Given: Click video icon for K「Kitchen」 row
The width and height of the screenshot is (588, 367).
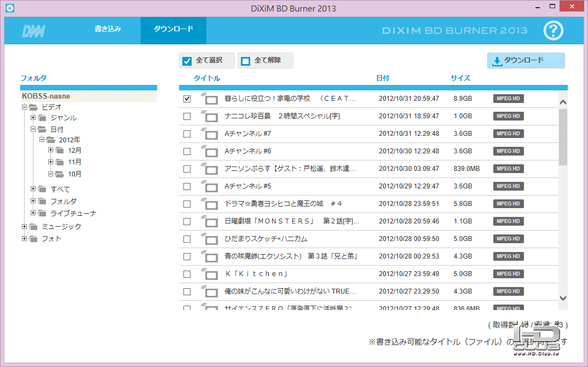Looking at the screenshot, I should pyautogui.click(x=209, y=274).
